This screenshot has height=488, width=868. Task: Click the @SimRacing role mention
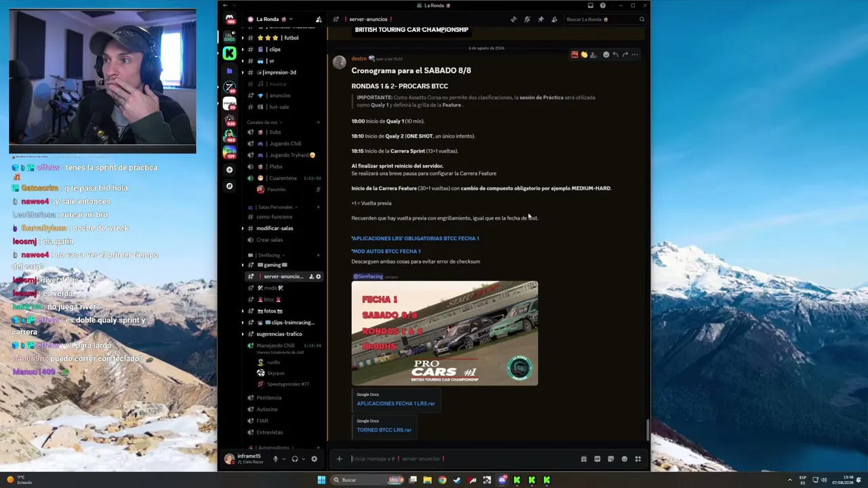point(368,277)
